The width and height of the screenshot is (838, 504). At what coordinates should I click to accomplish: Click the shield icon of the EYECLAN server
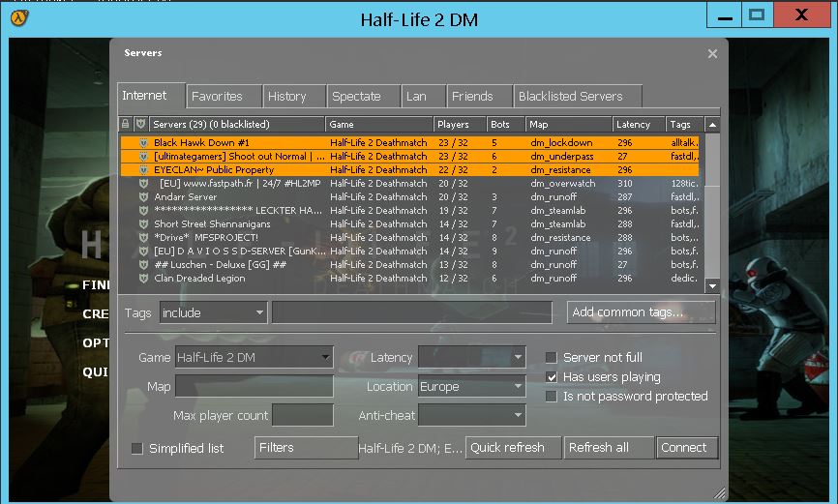[143, 170]
